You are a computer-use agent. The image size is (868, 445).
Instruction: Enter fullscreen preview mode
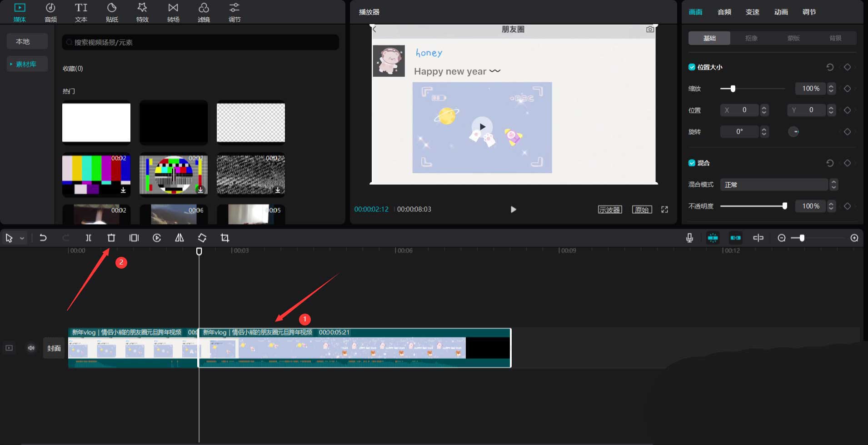(x=665, y=210)
